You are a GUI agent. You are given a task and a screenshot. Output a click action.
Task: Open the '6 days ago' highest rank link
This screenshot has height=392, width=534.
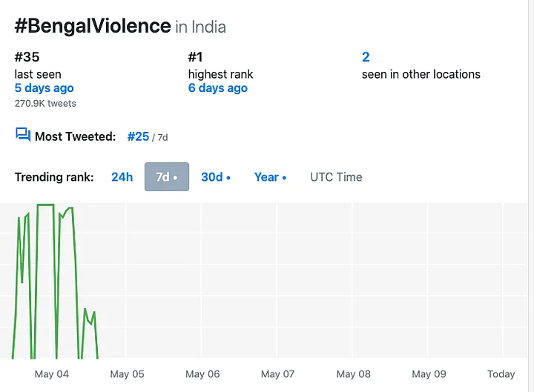tap(217, 88)
